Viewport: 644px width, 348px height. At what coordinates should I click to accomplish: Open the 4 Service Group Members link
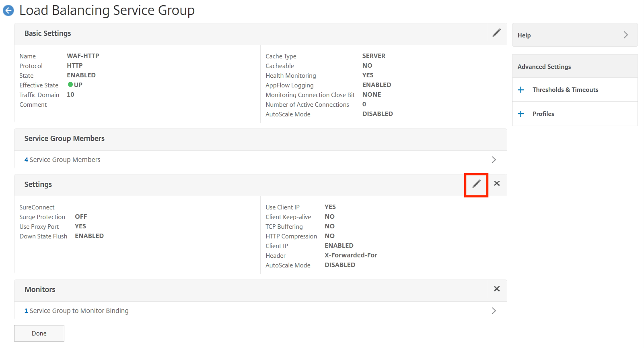point(62,160)
